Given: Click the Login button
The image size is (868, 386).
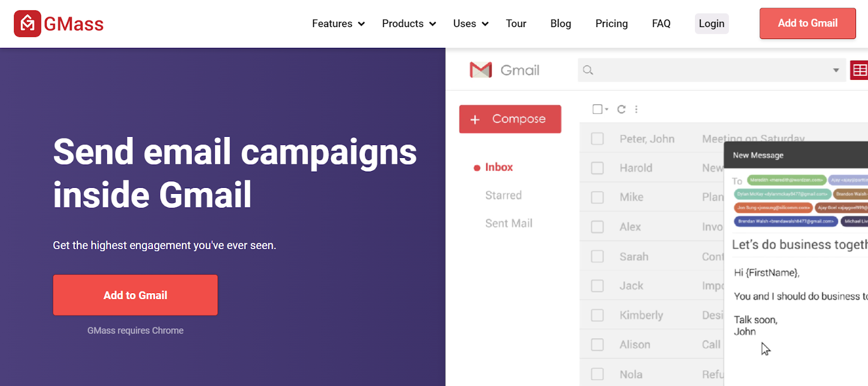Looking at the screenshot, I should coord(711,23).
